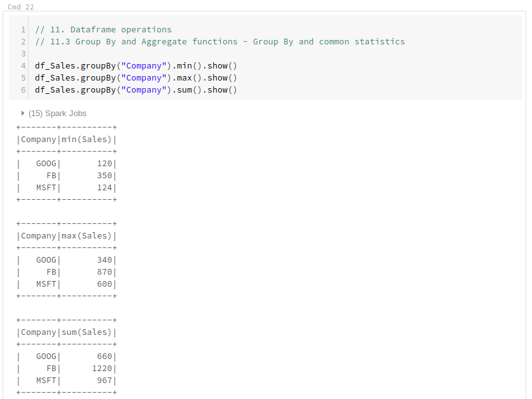The width and height of the screenshot is (532, 399).
Task: Click line number 6 in the code cell
Action: [x=23, y=89]
